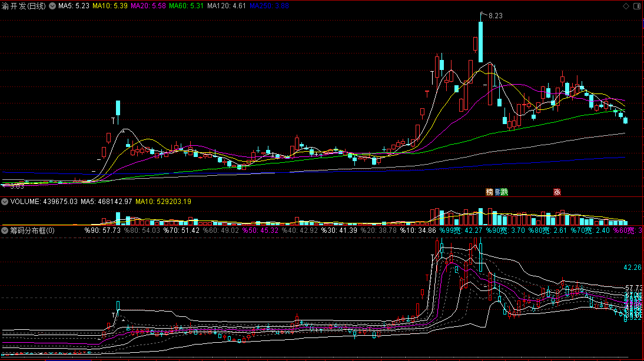Image resolution: width=644 pixels, height=361 pixels.
Task: Click the volume MA10: 529203.19 value
Action: (164, 202)
